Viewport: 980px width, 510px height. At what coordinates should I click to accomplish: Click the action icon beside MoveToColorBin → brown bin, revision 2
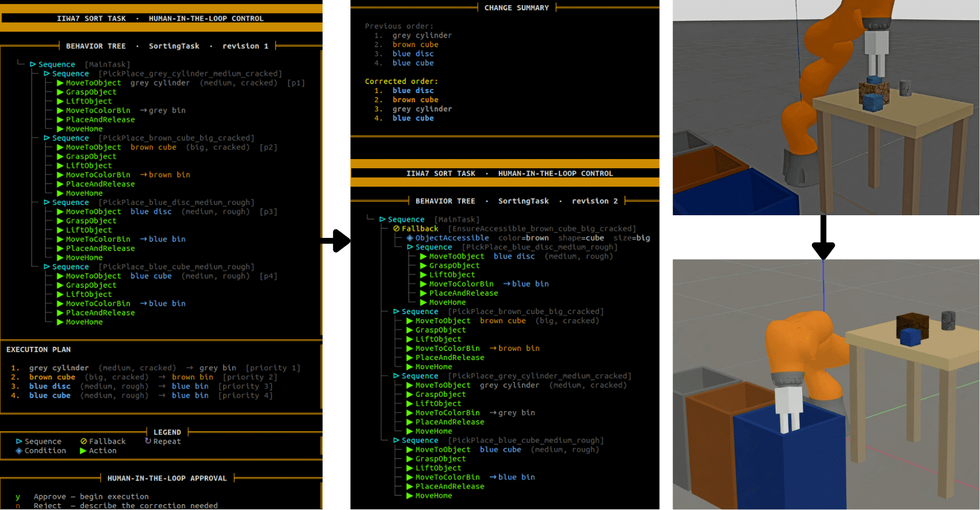(410, 348)
